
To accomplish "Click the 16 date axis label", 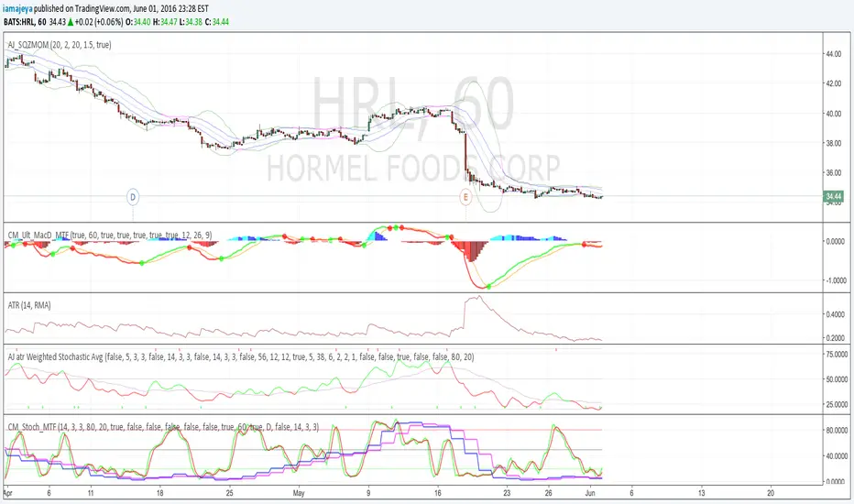I will click(x=438, y=493).
